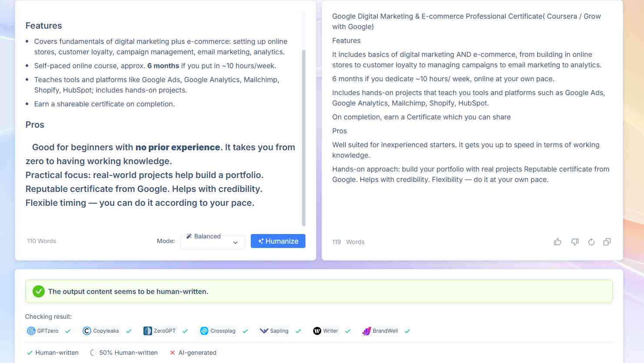Image resolution: width=644 pixels, height=363 pixels.
Task: Click the Crossplag detector icon
Action: pos(204,331)
